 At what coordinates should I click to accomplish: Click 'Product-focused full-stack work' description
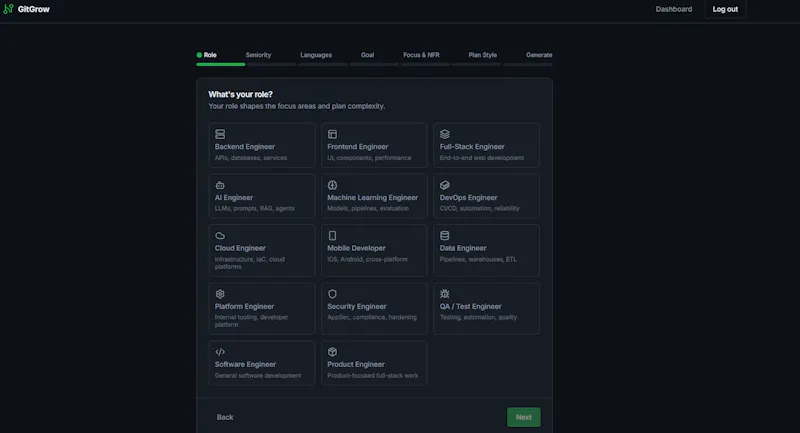click(372, 376)
